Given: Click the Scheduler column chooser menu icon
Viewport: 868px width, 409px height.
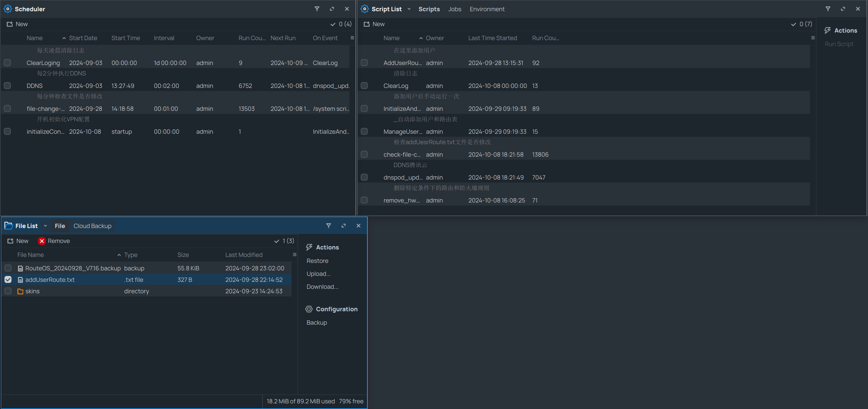Looking at the screenshot, I should pyautogui.click(x=352, y=38).
